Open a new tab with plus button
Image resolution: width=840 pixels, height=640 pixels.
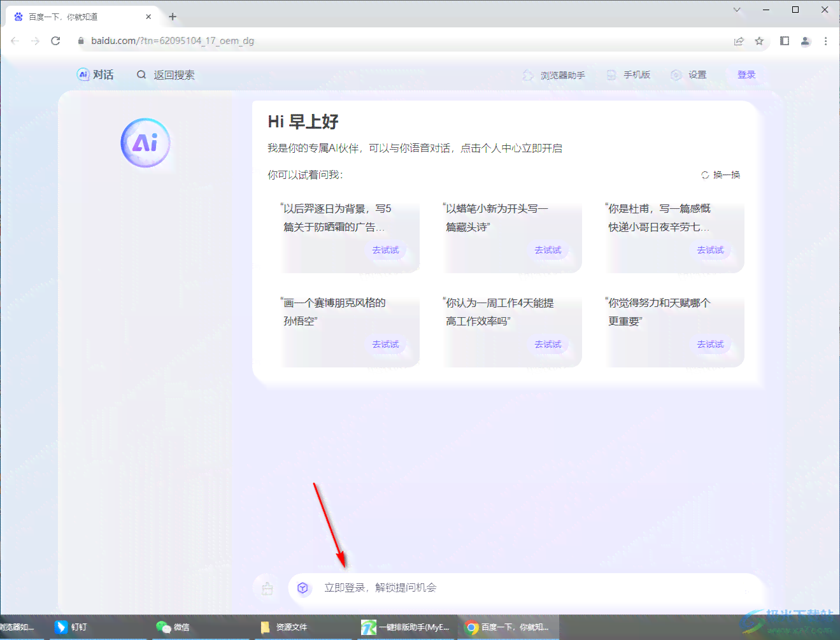click(173, 17)
